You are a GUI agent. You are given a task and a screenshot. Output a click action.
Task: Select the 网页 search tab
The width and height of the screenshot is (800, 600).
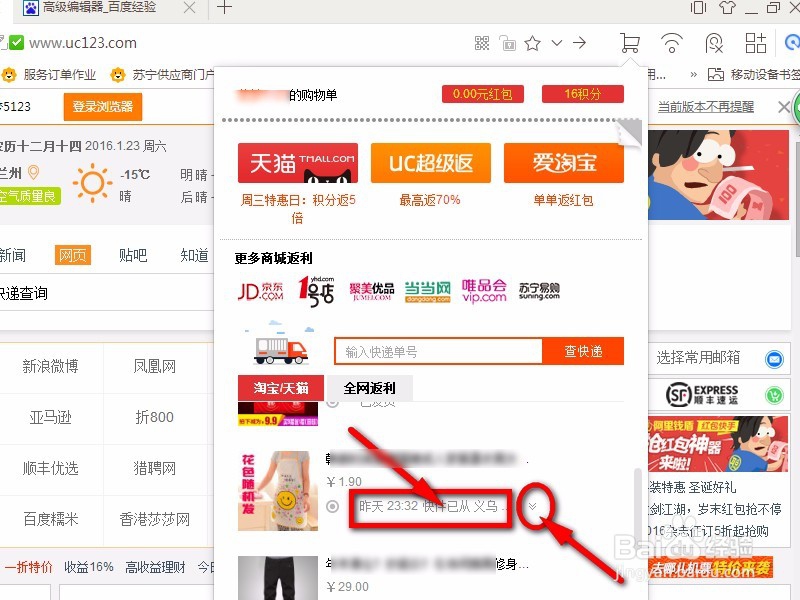pos(72,255)
